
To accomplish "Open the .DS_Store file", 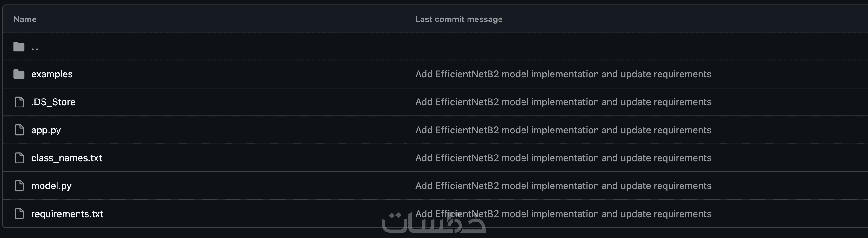I will point(53,102).
